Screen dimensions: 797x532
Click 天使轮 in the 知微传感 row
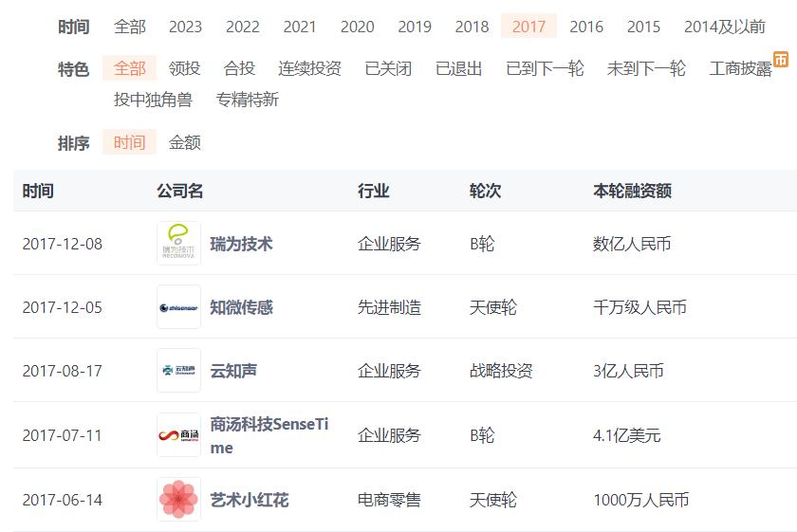pos(493,307)
